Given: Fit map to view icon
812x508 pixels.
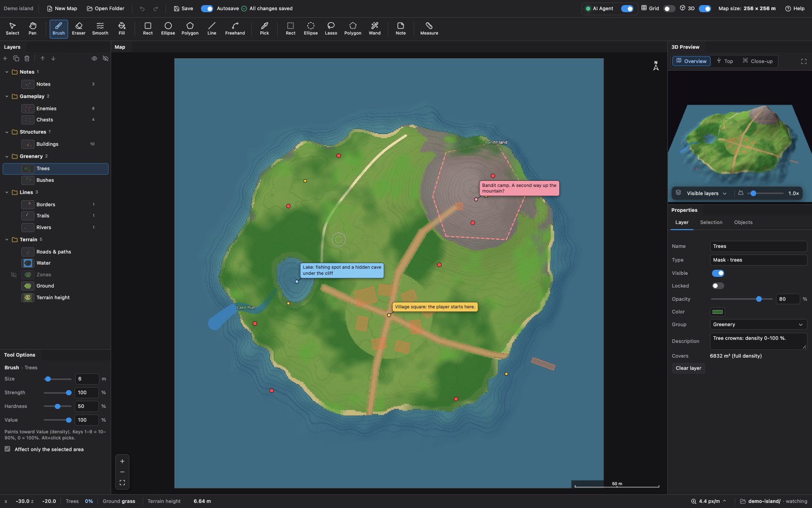Looking at the screenshot, I should point(122,483).
